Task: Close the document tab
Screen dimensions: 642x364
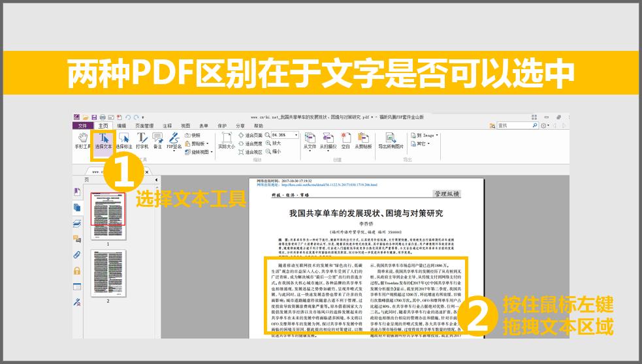Action: pyautogui.click(x=147, y=172)
